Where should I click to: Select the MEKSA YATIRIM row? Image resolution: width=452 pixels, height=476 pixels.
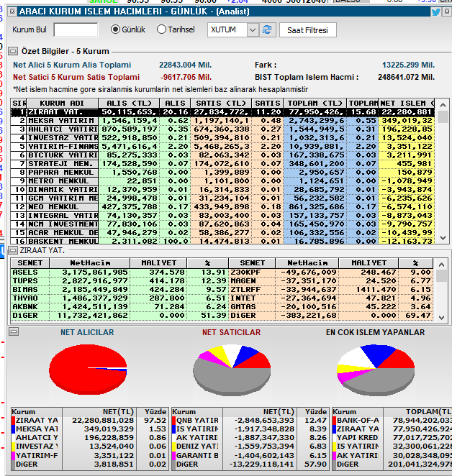click(x=222, y=121)
